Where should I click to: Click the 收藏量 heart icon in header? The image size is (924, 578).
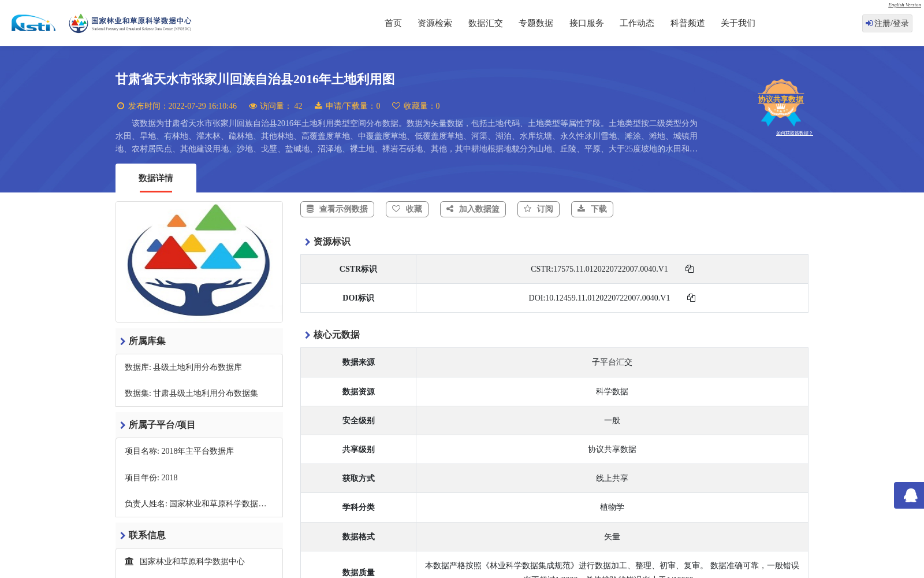point(396,106)
